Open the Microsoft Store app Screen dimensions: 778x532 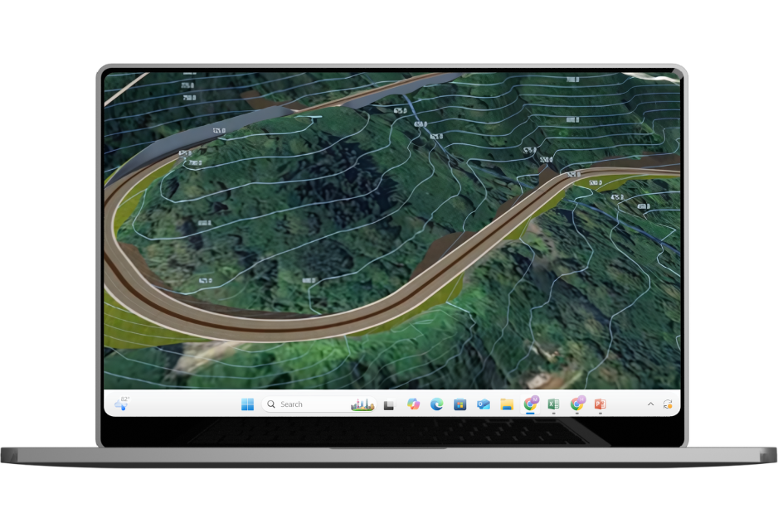click(460, 404)
